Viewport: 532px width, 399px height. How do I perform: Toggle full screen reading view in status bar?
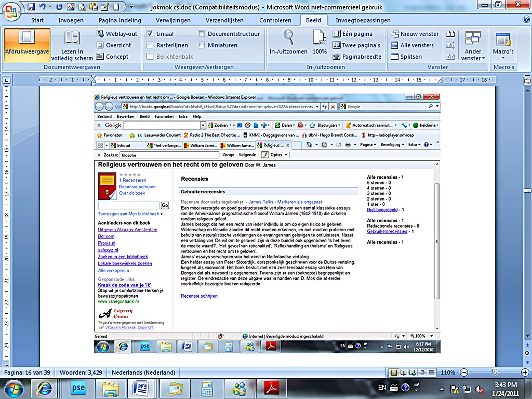pyautogui.click(x=403, y=373)
